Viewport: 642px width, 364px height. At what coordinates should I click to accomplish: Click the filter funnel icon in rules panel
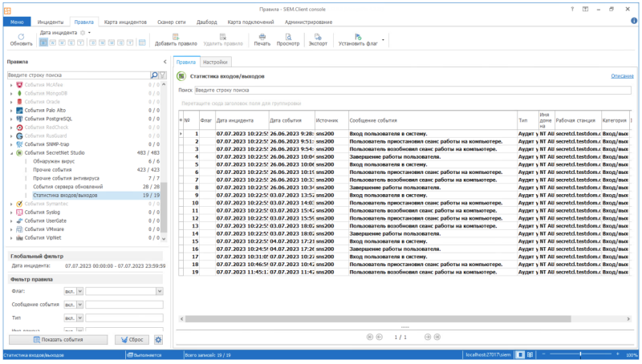(163, 75)
